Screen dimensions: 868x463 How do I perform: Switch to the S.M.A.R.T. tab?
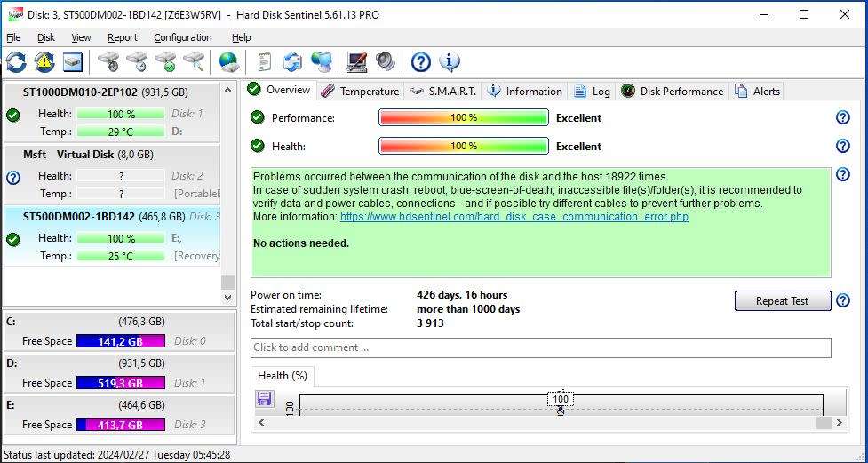click(442, 92)
